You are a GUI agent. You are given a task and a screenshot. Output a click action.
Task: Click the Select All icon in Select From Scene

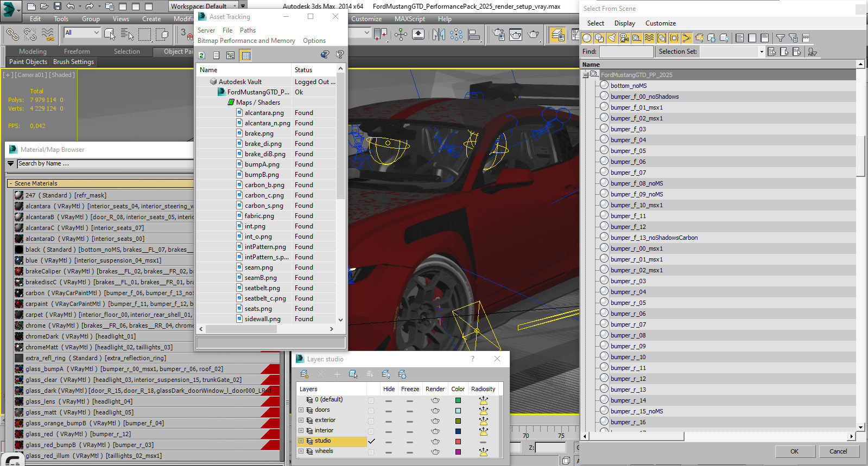[x=739, y=38]
